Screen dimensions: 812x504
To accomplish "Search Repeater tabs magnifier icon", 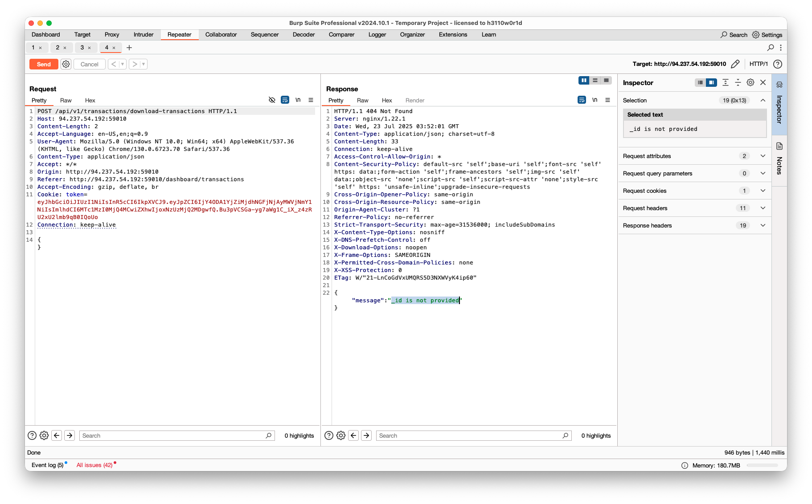I will [771, 48].
